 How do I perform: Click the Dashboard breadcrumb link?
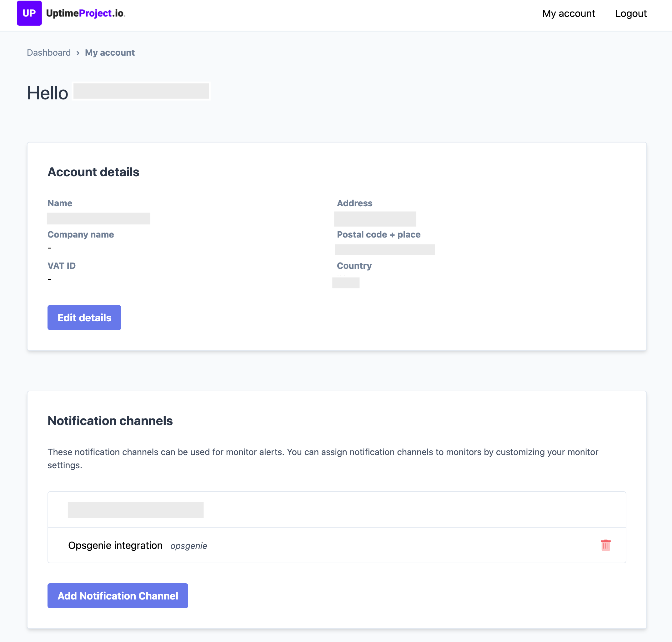pyautogui.click(x=48, y=53)
